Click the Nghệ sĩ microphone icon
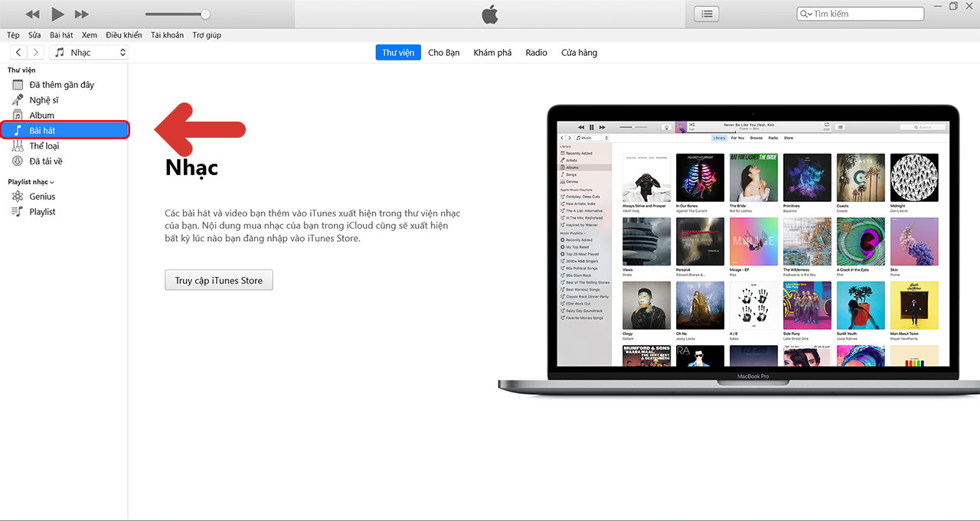 click(17, 100)
